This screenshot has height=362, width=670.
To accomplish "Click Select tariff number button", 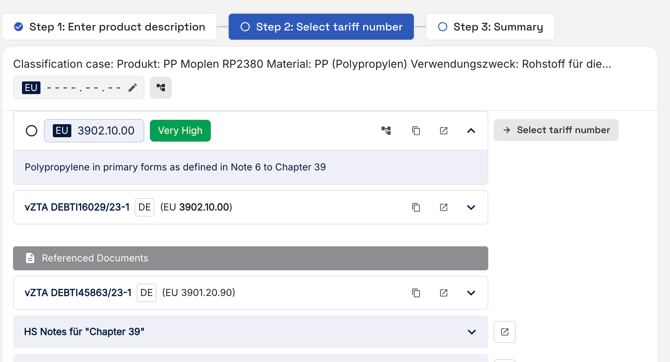I will point(556,130).
